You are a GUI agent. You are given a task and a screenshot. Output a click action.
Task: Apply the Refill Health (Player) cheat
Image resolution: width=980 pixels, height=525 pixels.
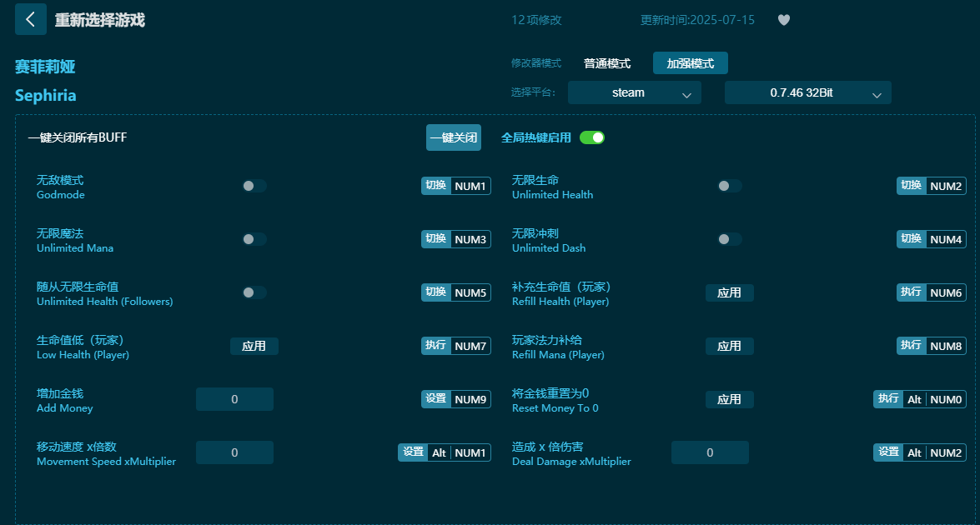[x=730, y=292]
